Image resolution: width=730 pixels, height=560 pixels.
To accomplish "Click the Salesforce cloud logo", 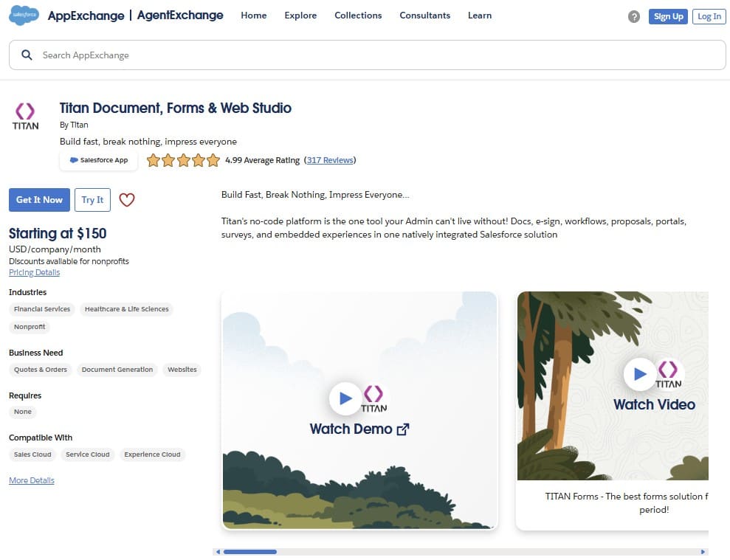I will (x=24, y=15).
